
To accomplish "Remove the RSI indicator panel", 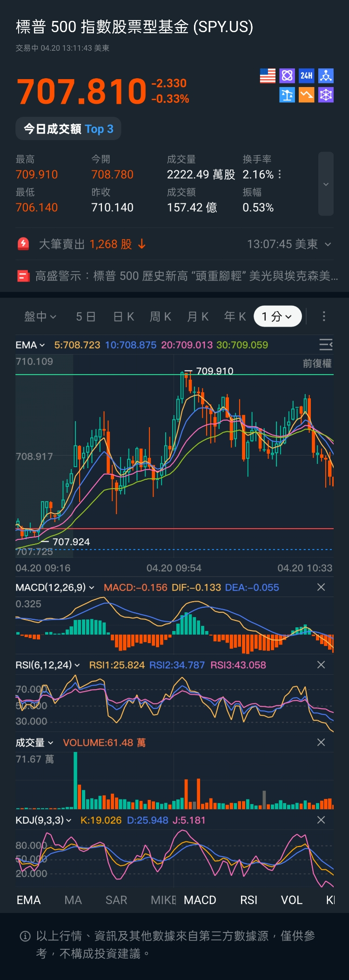I will coord(321,665).
